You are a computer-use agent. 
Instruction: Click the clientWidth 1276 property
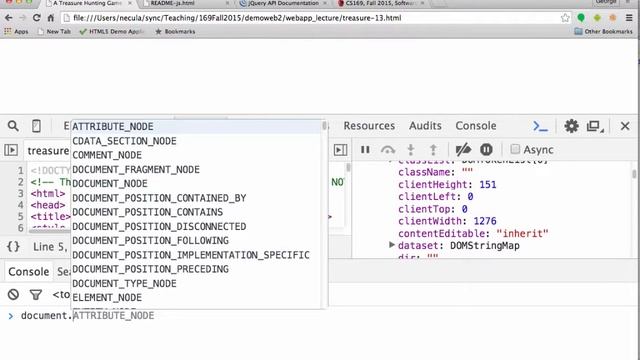[x=447, y=221]
